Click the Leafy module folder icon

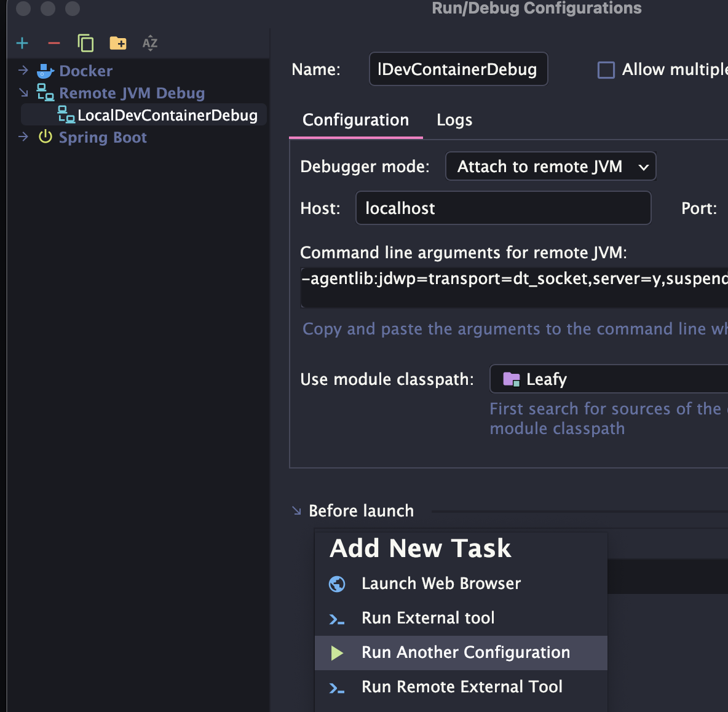511,379
